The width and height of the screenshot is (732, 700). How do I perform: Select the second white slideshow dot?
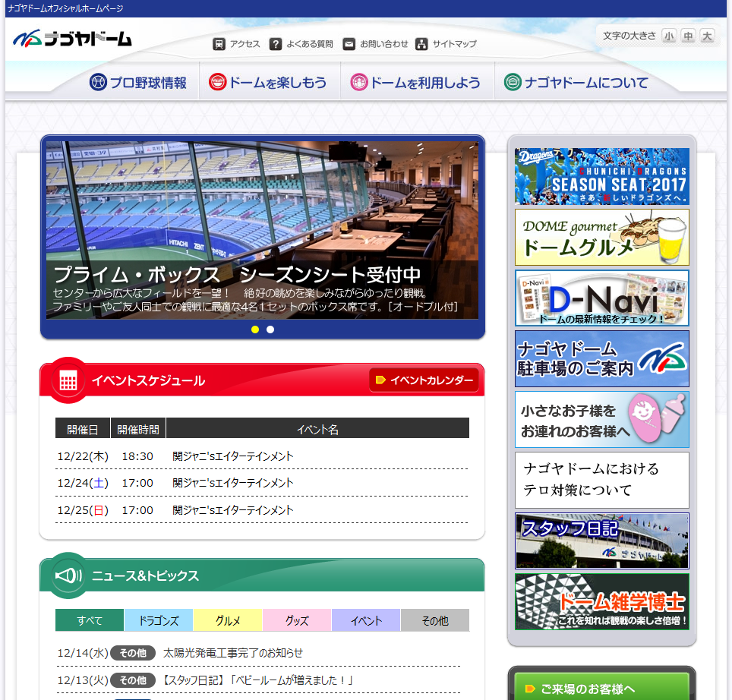[x=270, y=330]
